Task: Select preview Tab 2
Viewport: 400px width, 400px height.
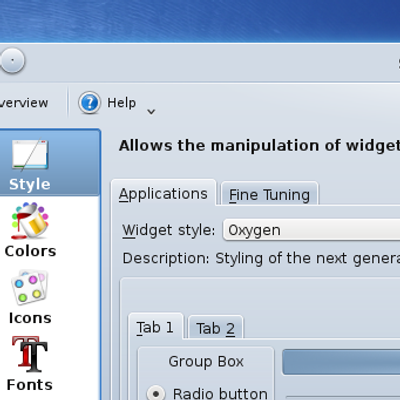Action: point(215,328)
